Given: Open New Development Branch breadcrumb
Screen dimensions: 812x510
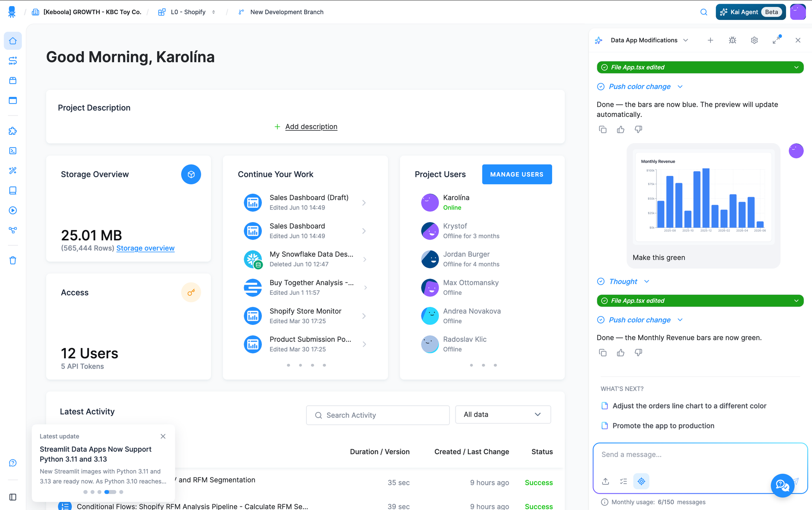Looking at the screenshot, I should pyautogui.click(x=281, y=12).
